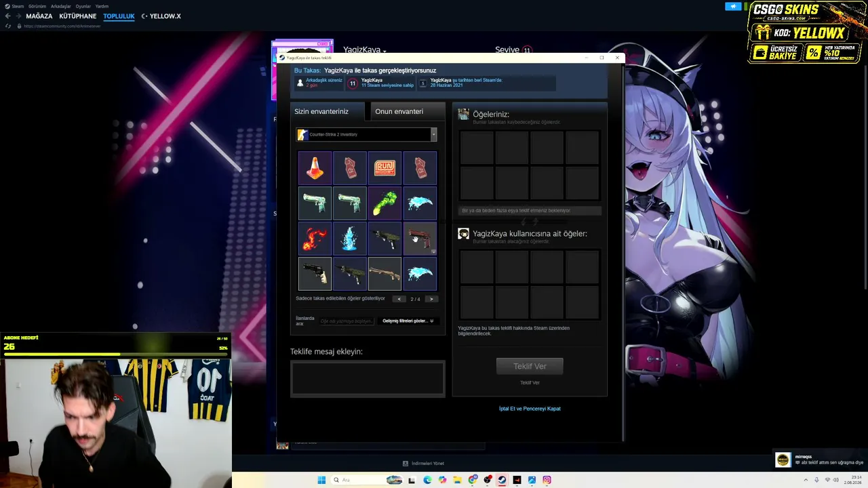
Task: Choose the red-and-black pistol skin item
Action: (420, 239)
